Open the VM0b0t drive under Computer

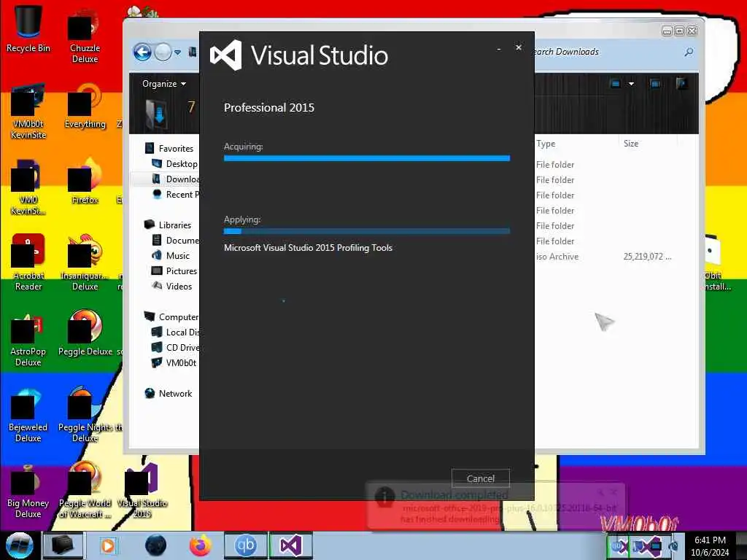[174, 363]
